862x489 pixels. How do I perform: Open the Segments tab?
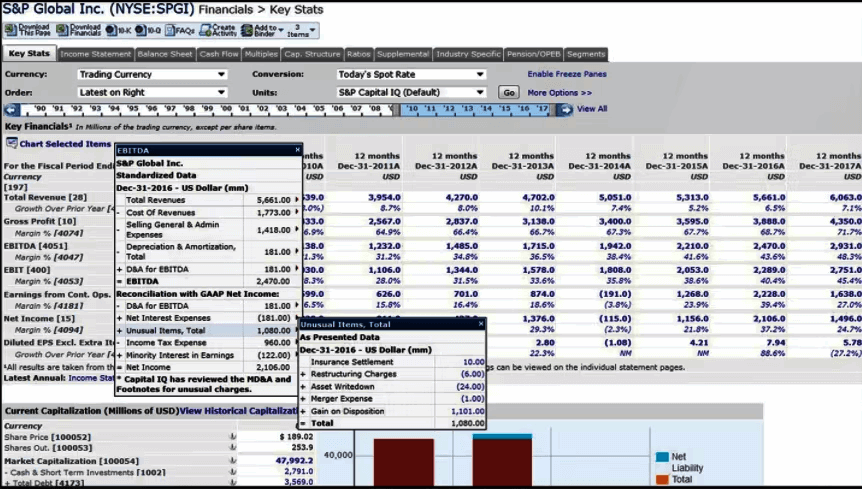pyautogui.click(x=586, y=54)
